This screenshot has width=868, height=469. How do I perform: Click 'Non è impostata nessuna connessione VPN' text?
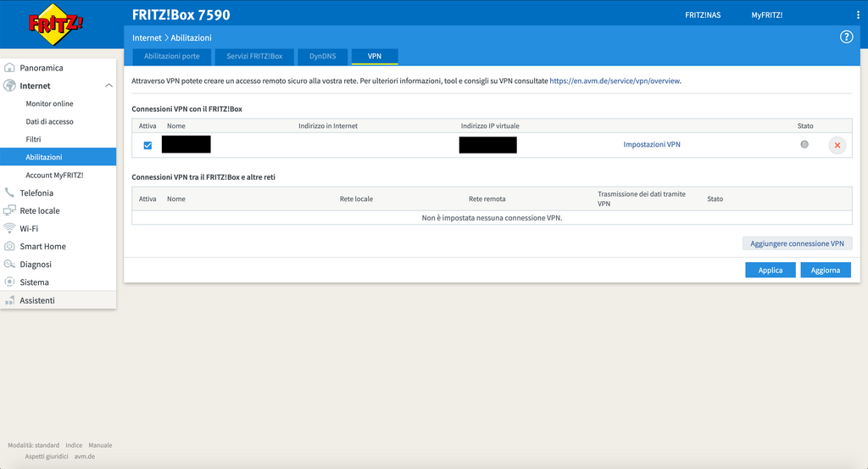(x=492, y=218)
